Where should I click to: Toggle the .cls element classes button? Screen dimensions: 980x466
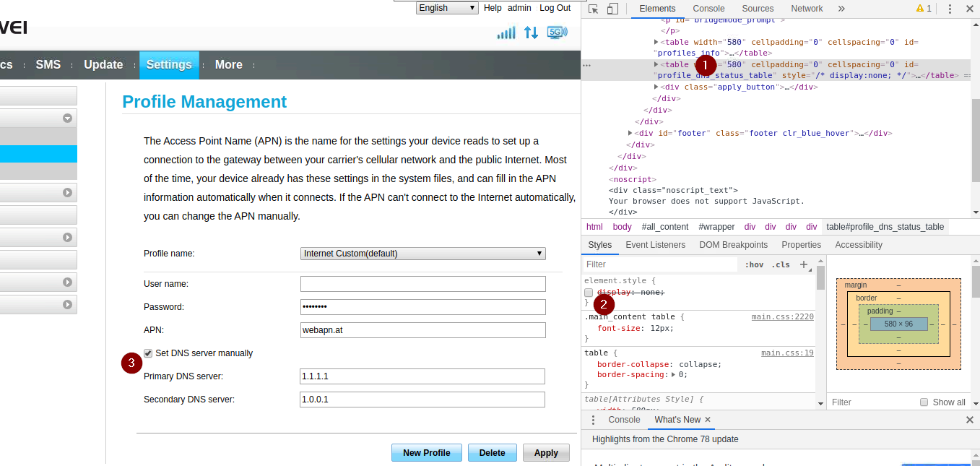[781, 264]
